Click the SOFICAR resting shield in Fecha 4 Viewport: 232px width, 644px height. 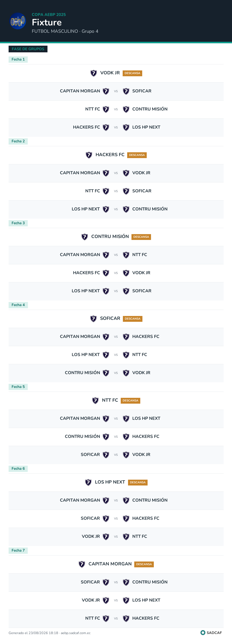point(93,319)
